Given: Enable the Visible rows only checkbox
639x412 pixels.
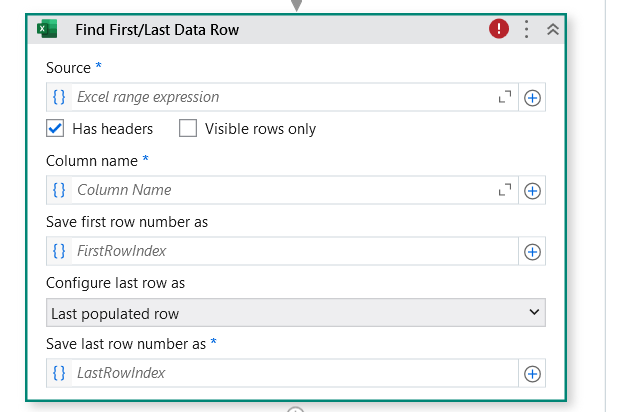Looking at the screenshot, I should 188,128.
